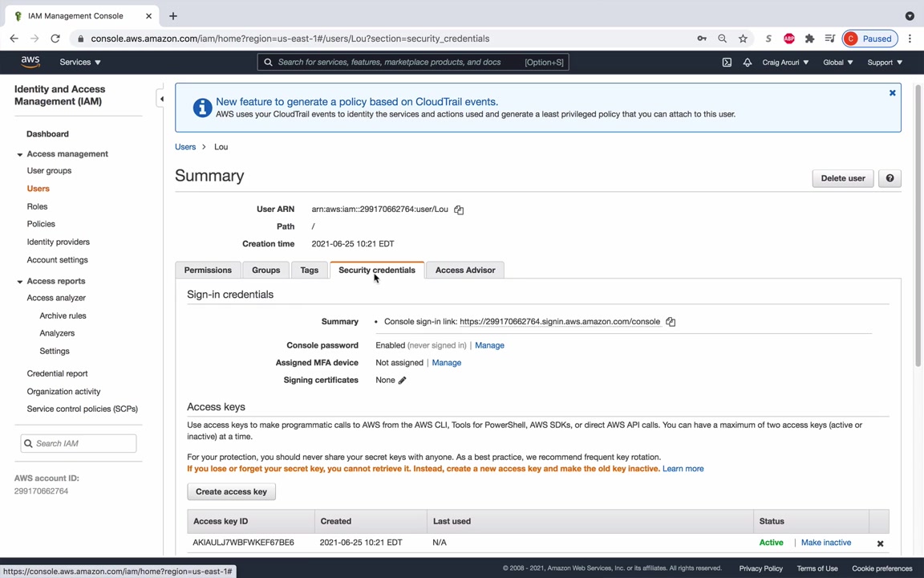This screenshot has width=924, height=578.
Task: Click the AWS logo home icon
Action: click(30, 62)
